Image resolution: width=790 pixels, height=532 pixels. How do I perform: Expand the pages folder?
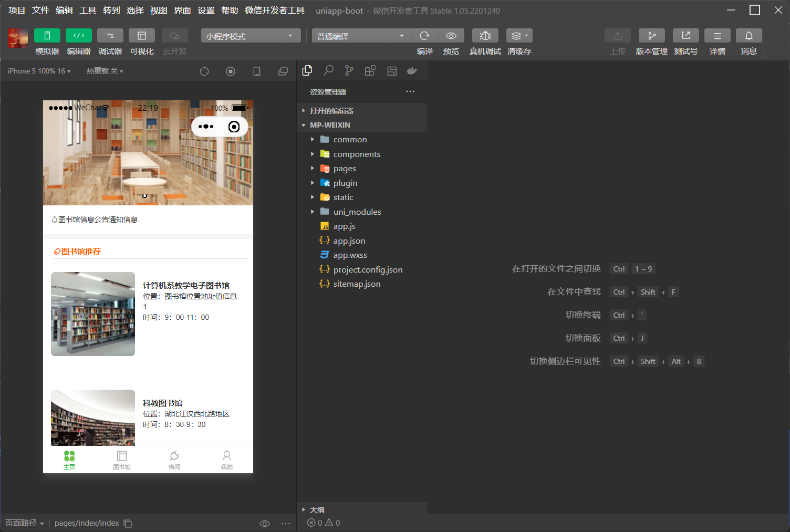tap(362, 169)
